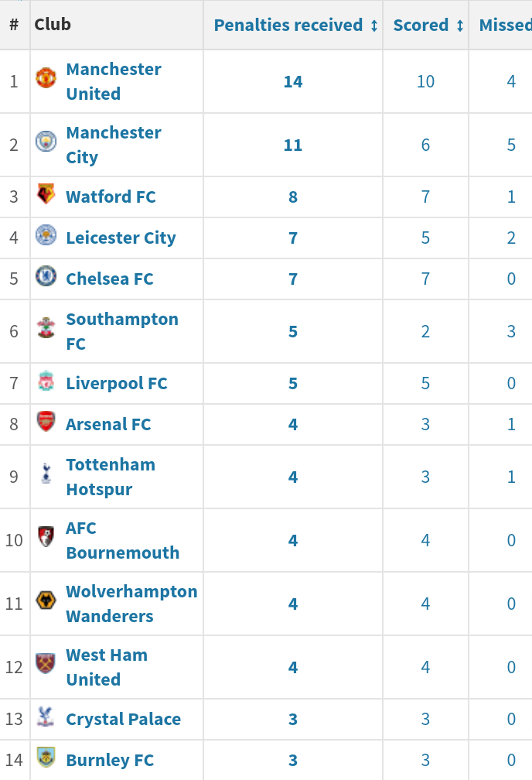Click the Southampton FC crest icon

tap(46, 329)
